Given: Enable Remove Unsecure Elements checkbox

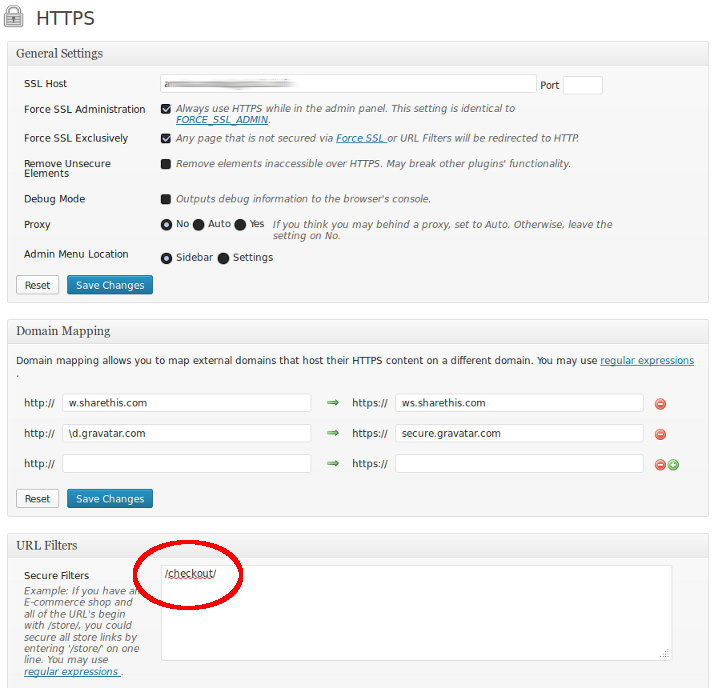Looking at the screenshot, I should point(166,164).
